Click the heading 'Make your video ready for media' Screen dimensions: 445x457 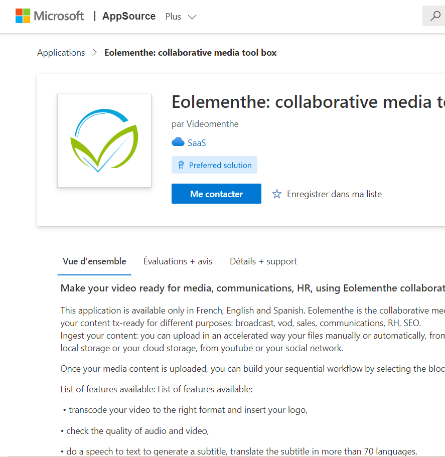coord(137,288)
